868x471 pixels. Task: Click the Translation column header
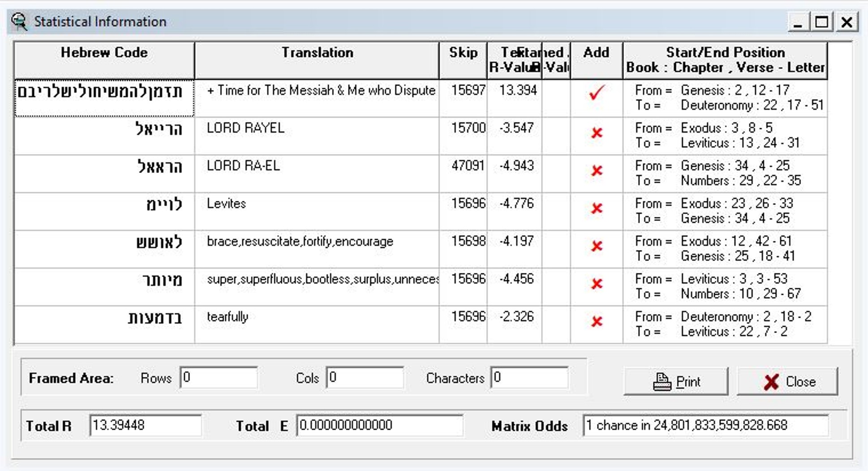[x=317, y=60]
